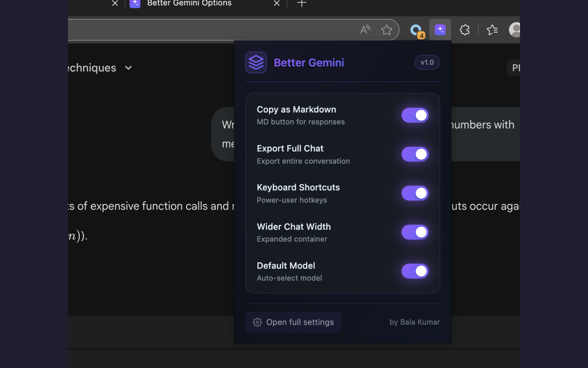Close the tab left of Better Gemini Options
The width and height of the screenshot is (588, 368).
pos(115,4)
